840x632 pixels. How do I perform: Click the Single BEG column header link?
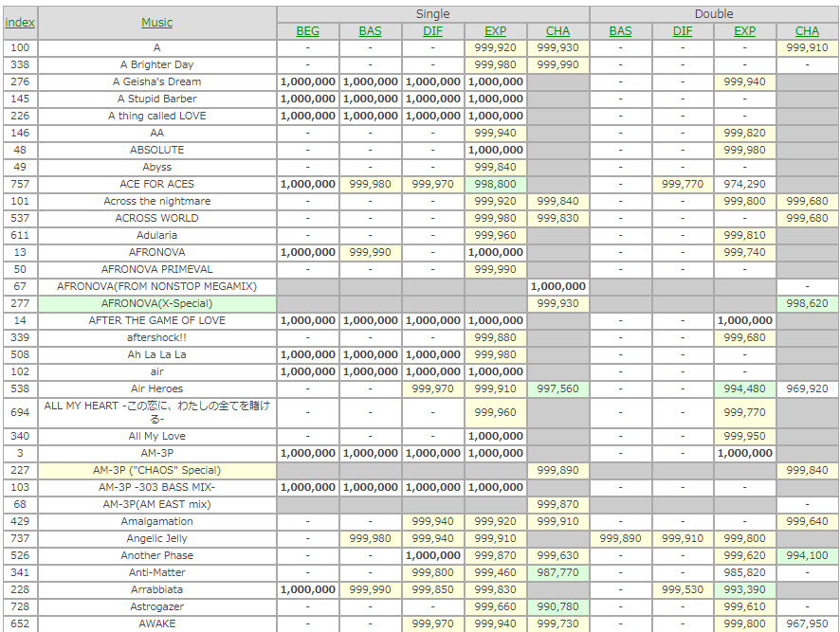(307, 31)
